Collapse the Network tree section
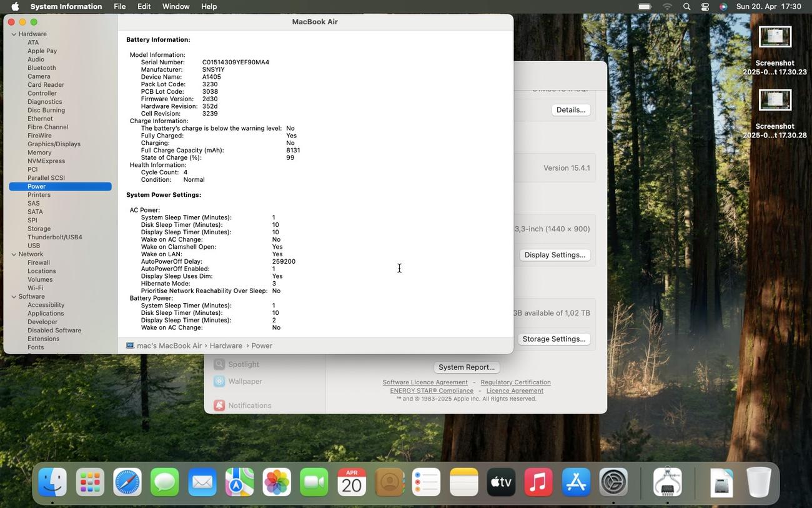Image resolution: width=812 pixels, height=508 pixels. [14, 254]
